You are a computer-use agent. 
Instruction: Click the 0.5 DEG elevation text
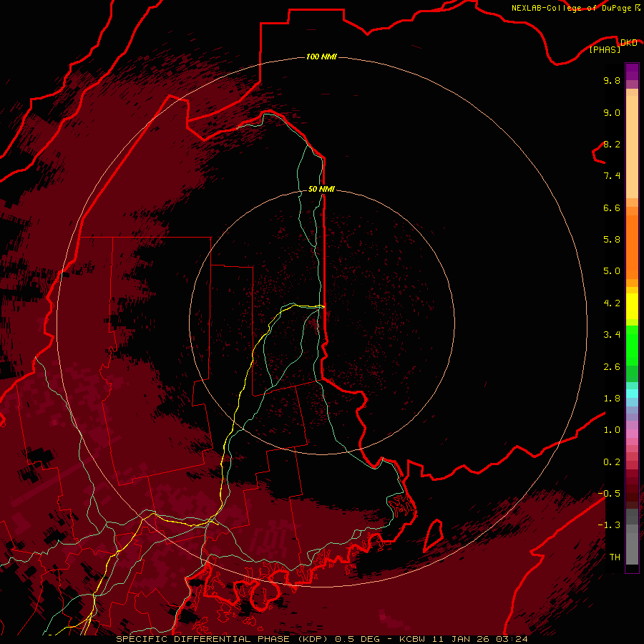point(357,639)
